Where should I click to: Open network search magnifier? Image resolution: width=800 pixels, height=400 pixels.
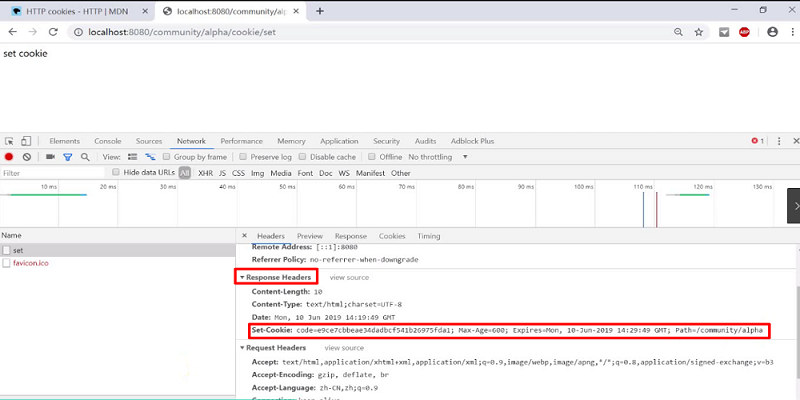(x=85, y=157)
